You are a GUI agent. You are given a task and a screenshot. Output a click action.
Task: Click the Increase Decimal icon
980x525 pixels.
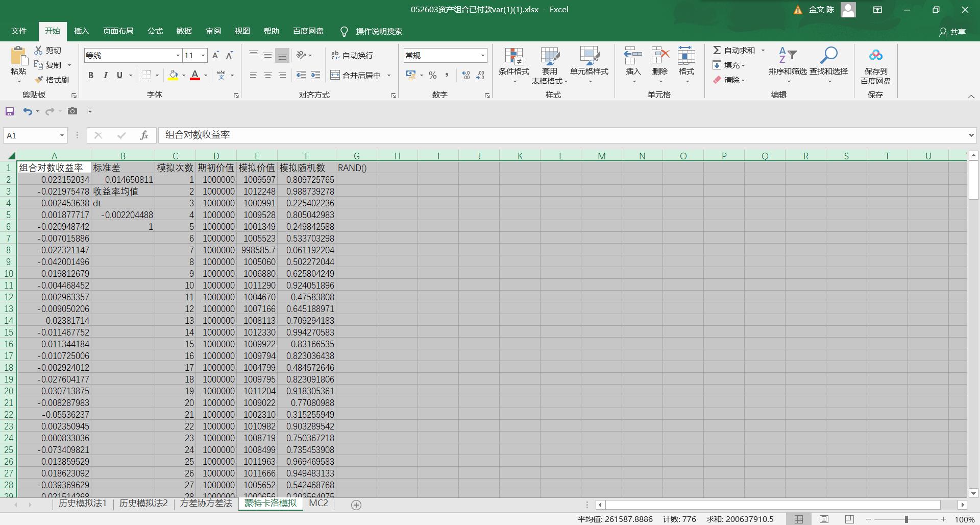point(465,75)
